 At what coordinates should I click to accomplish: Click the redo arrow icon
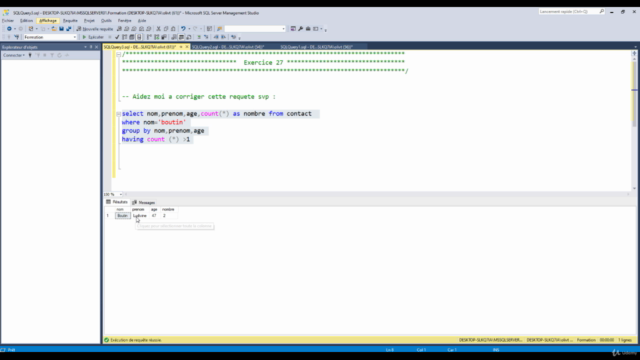click(195, 29)
